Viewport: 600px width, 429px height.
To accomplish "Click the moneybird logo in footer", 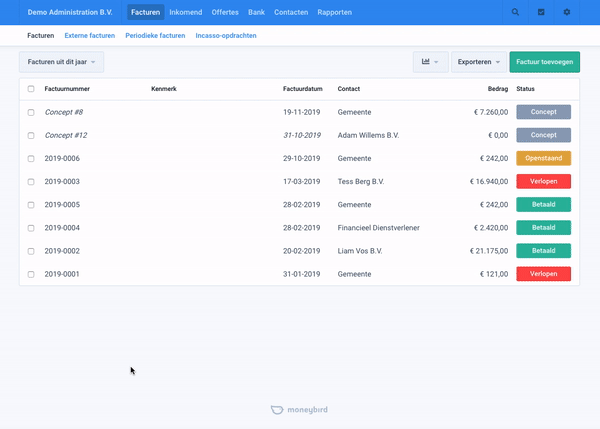I will click(x=299, y=410).
